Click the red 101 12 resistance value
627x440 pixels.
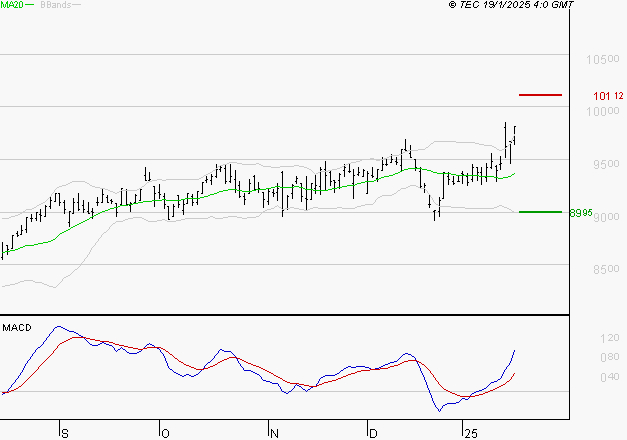click(608, 96)
